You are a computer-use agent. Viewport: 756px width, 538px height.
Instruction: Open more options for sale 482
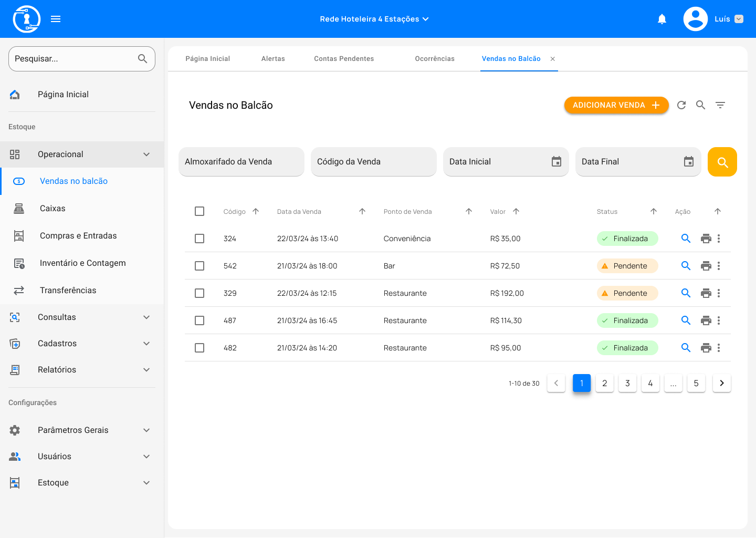pos(719,348)
